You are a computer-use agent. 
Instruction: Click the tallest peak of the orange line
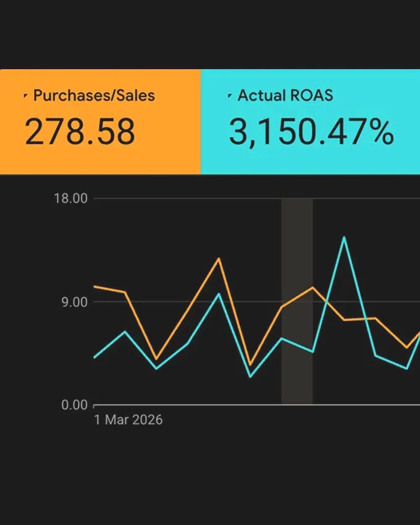[217, 259]
